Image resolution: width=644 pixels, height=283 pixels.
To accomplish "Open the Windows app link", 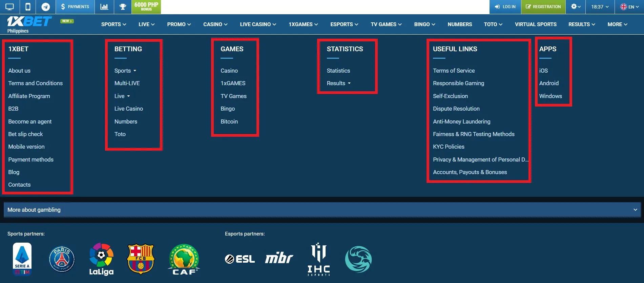I will [x=550, y=96].
